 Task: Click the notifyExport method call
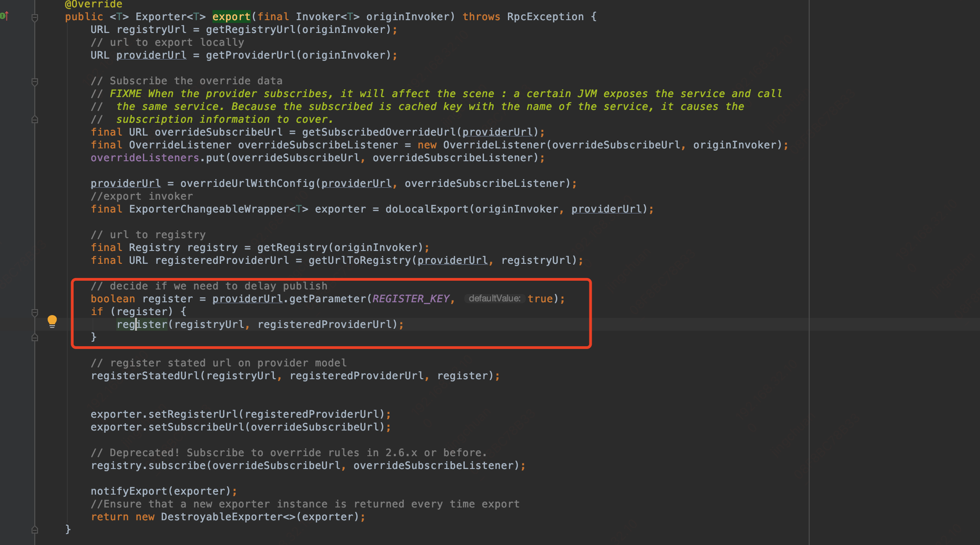point(129,491)
